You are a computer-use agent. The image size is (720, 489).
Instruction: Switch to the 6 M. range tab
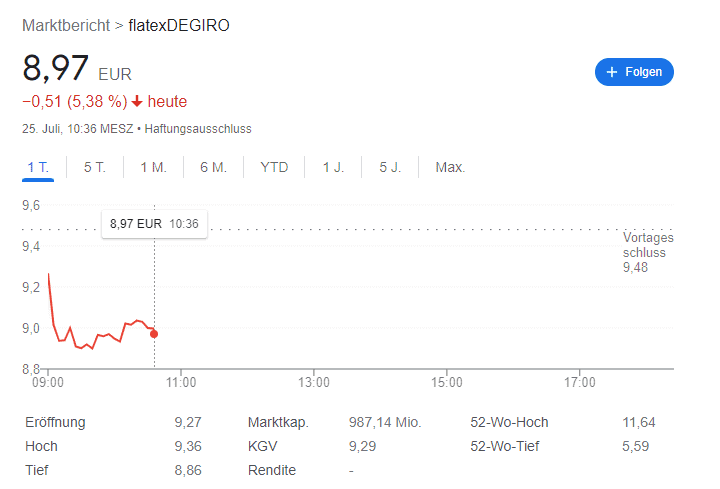coord(214,167)
